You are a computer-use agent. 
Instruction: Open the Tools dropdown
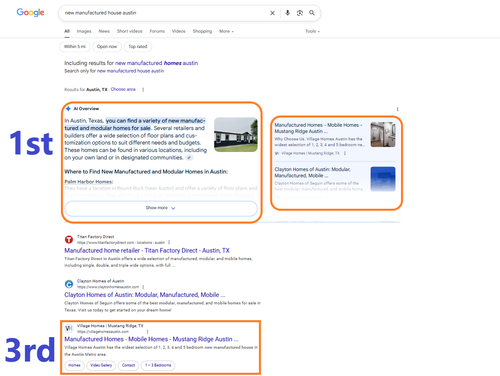click(312, 31)
